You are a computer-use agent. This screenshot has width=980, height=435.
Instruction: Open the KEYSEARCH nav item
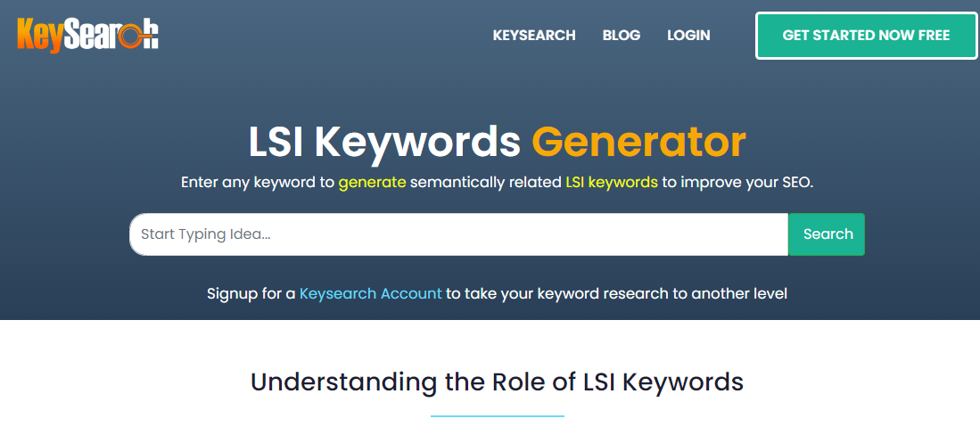534,35
